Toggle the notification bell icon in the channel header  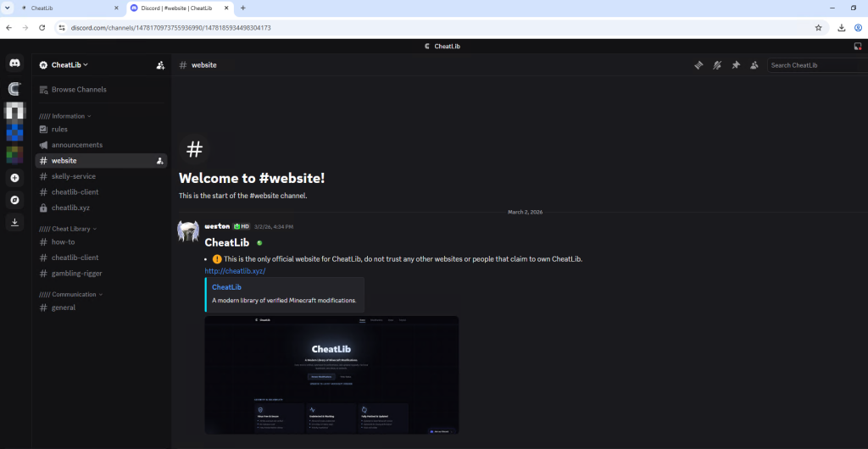coord(717,65)
